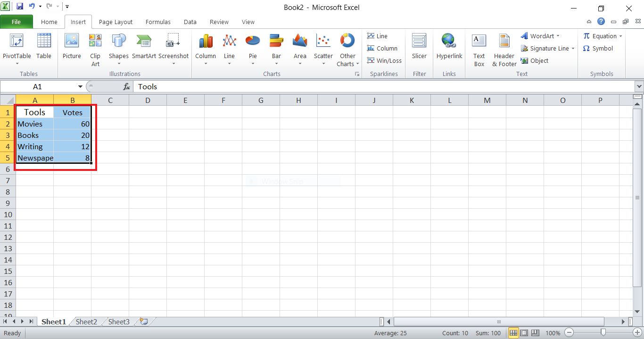
Task: Insert an Object
Action: (x=535, y=60)
